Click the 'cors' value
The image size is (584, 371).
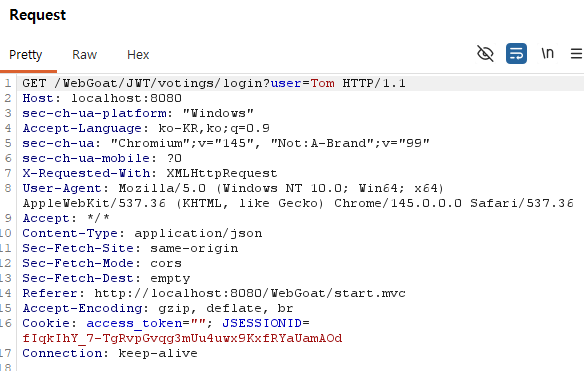[166, 263]
